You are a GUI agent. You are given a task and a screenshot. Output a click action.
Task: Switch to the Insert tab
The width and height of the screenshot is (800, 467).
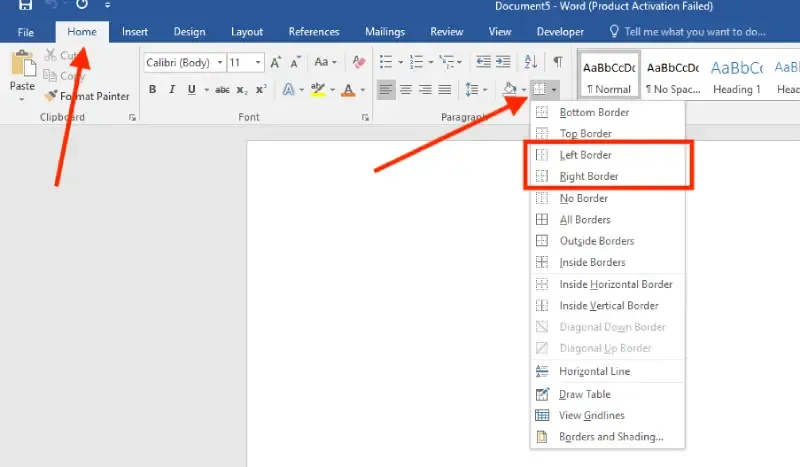(135, 32)
